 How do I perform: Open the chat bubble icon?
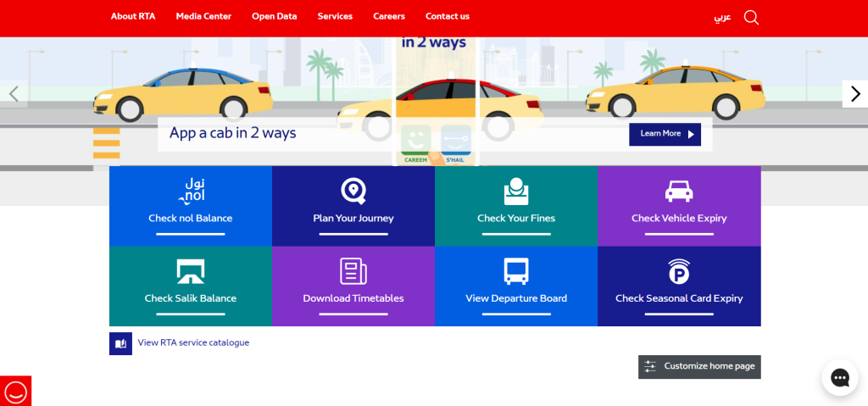pos(840,378)
